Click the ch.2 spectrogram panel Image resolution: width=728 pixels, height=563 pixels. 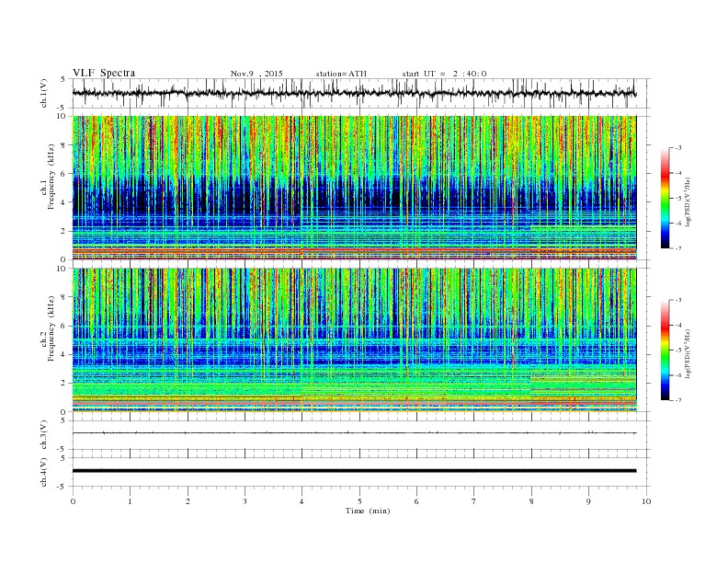(354, 340)
